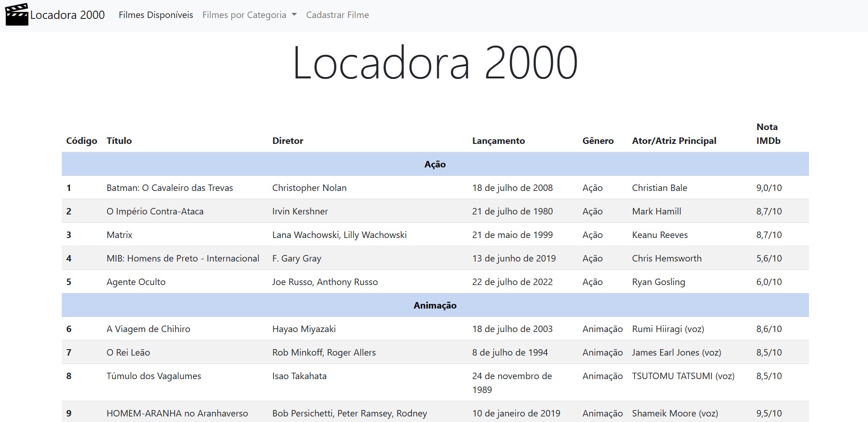Image resolution: width=868 pixels, height=422 pixels.
Task: Click the Matrix movie title
Action: point(119,235)
